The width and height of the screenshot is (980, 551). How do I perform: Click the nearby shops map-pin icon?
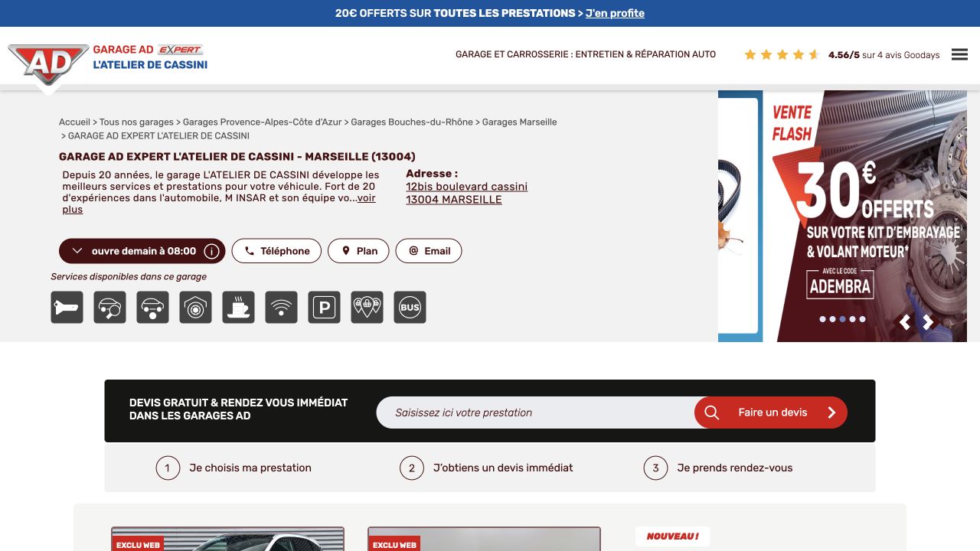pyautogui.click(x=367, y=308)
